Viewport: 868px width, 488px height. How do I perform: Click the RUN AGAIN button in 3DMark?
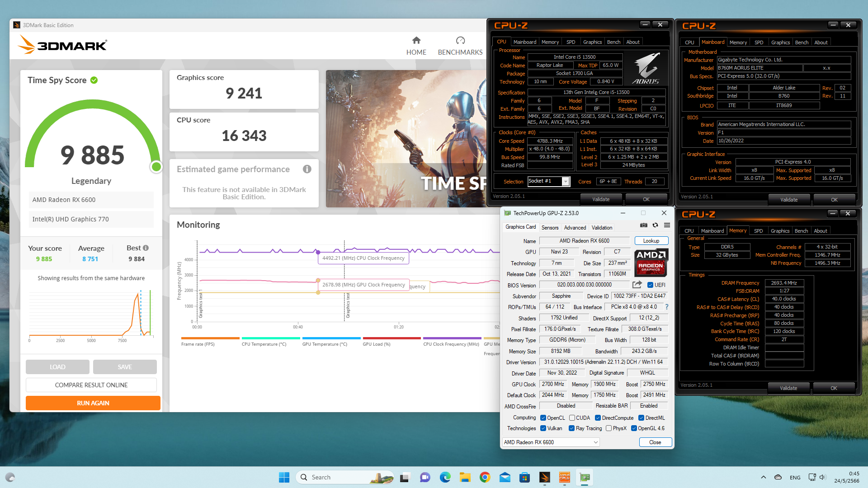93,403
